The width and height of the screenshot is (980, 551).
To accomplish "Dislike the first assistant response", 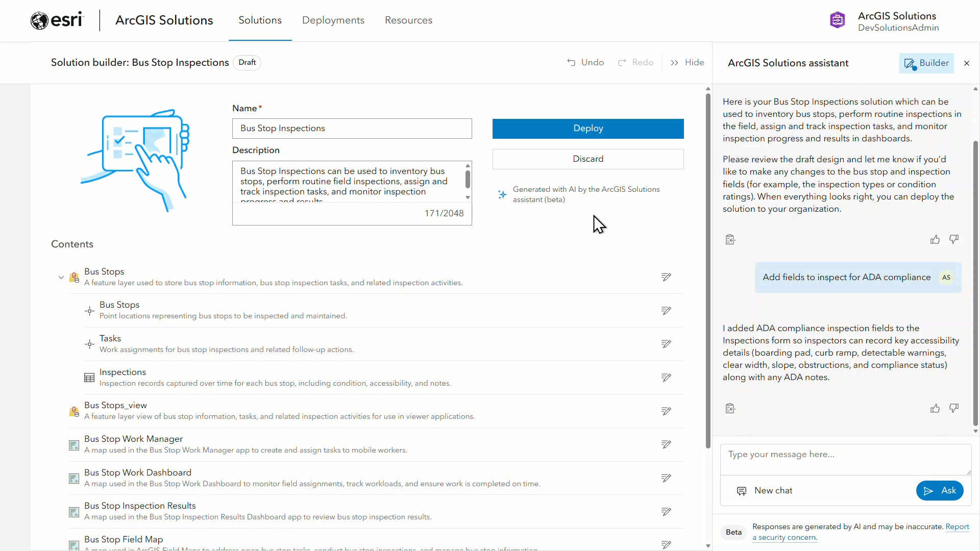I will pyautogui.click(x=954, y=239).
